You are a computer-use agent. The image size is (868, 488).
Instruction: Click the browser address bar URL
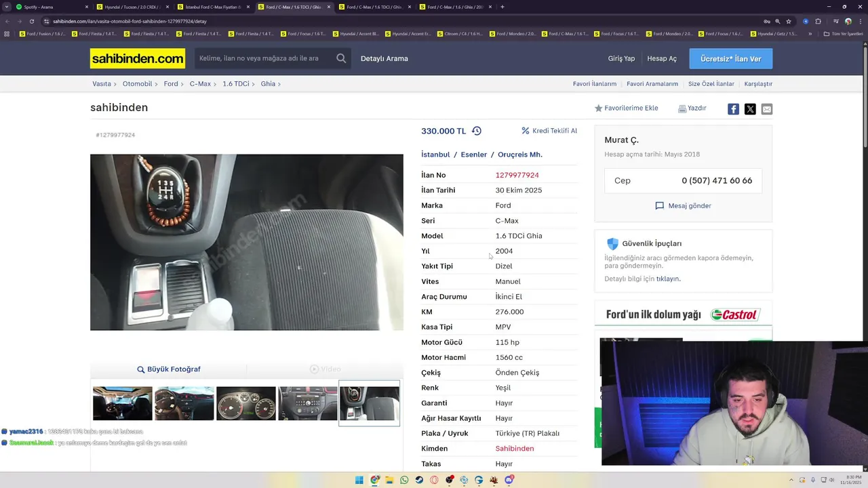(130, 21)
